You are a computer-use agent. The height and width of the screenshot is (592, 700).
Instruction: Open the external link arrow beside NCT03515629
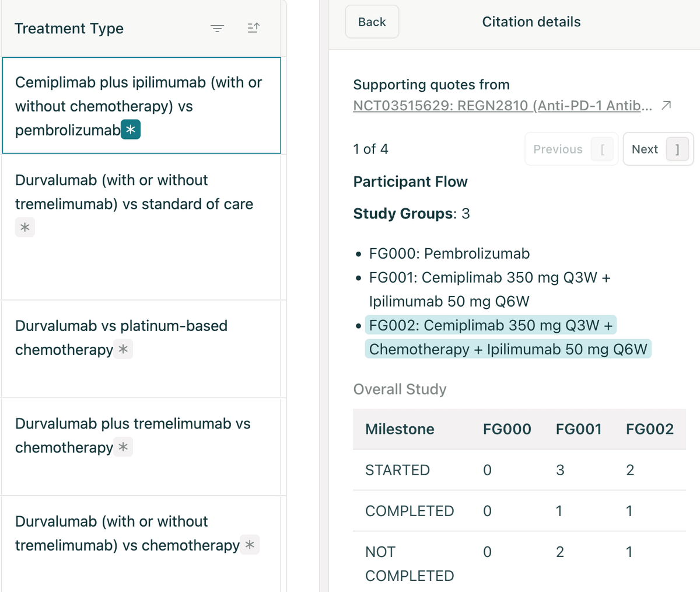[x=666, y=106]
